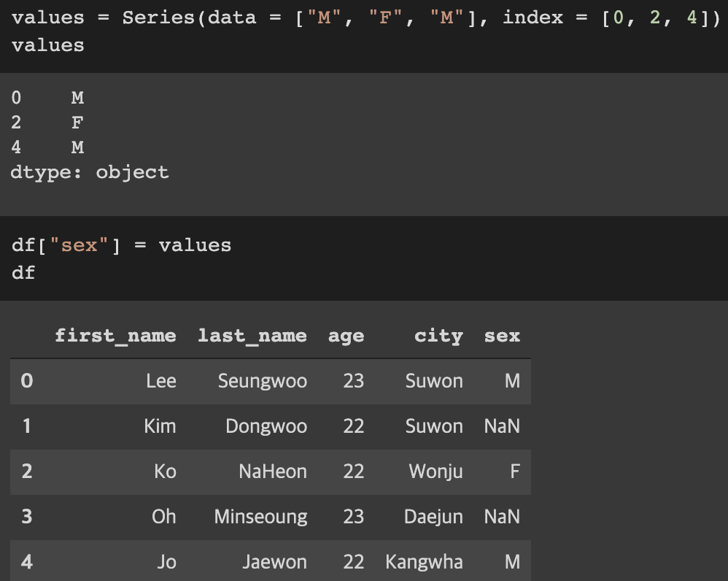Click Suwon in the Lee row

(x=434, y=381)
